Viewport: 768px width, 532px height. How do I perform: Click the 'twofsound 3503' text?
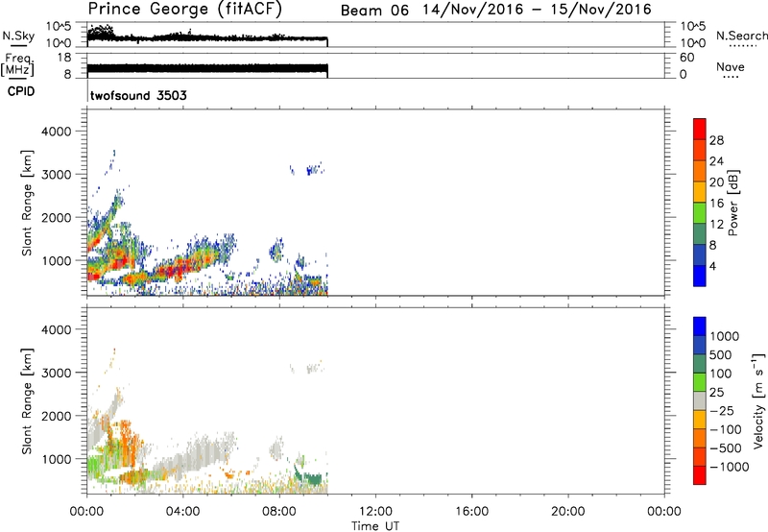point(138,95)
